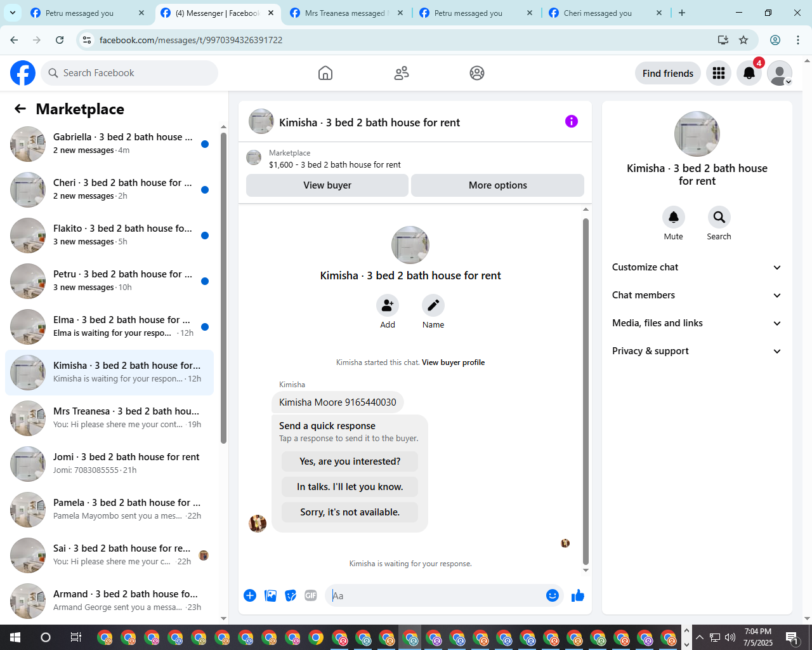Open the emoji picker in message box
This screenshot has height=650, width=812.
point(553,595)
